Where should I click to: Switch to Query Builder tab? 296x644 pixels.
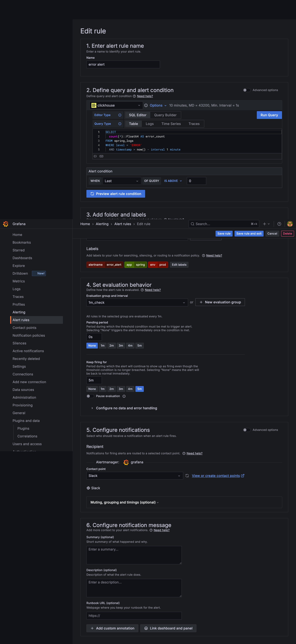coord(165,115)
